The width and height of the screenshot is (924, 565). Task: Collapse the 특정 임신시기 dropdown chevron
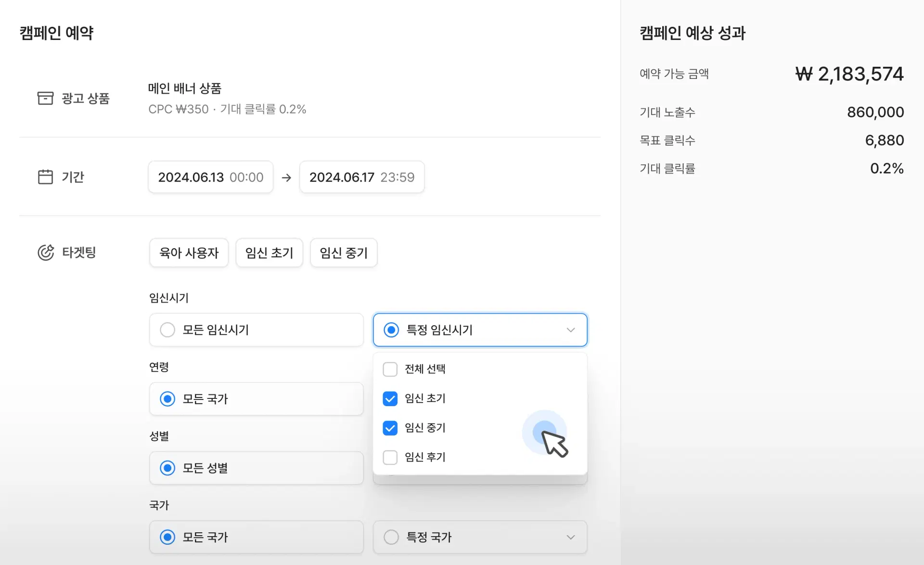tap(570, 330)
